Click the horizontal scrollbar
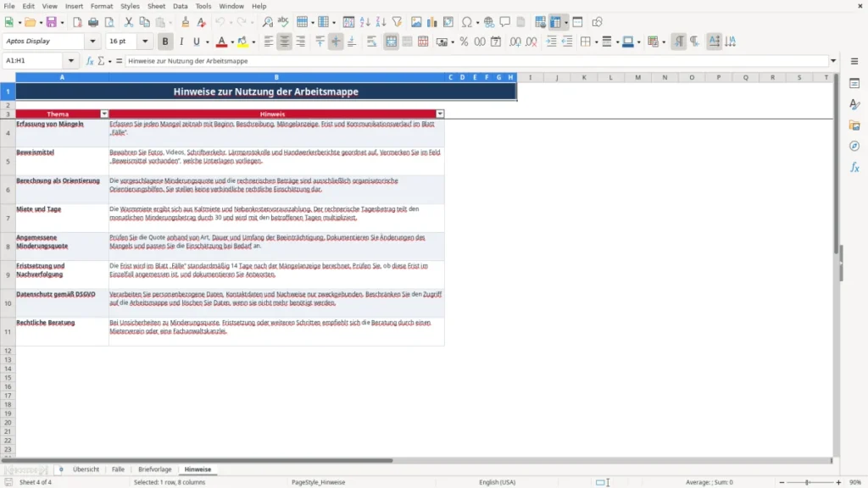 [x=197, y=460]
